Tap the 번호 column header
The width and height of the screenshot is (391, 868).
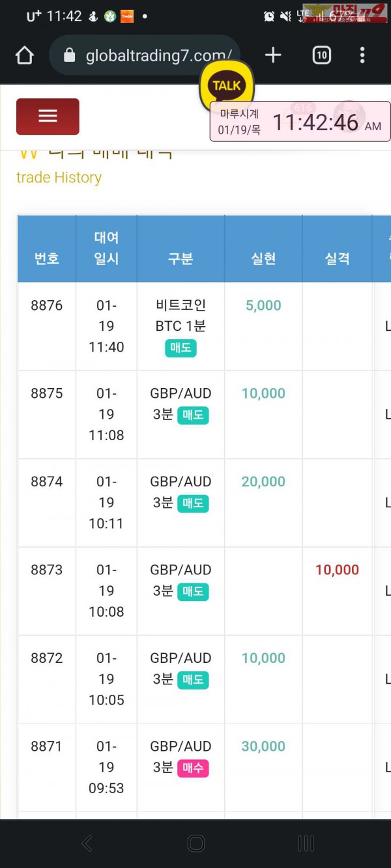pos(47,259)
